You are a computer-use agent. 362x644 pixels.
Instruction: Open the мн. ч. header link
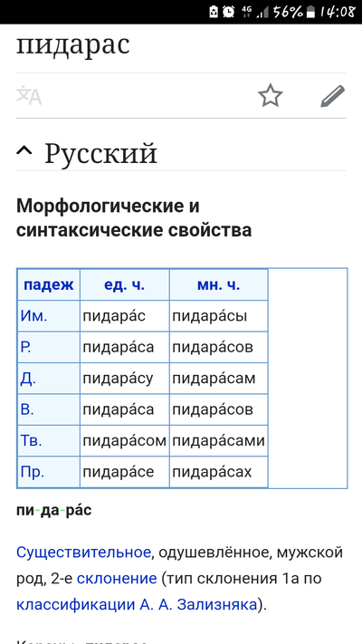[x=218, y=285]
